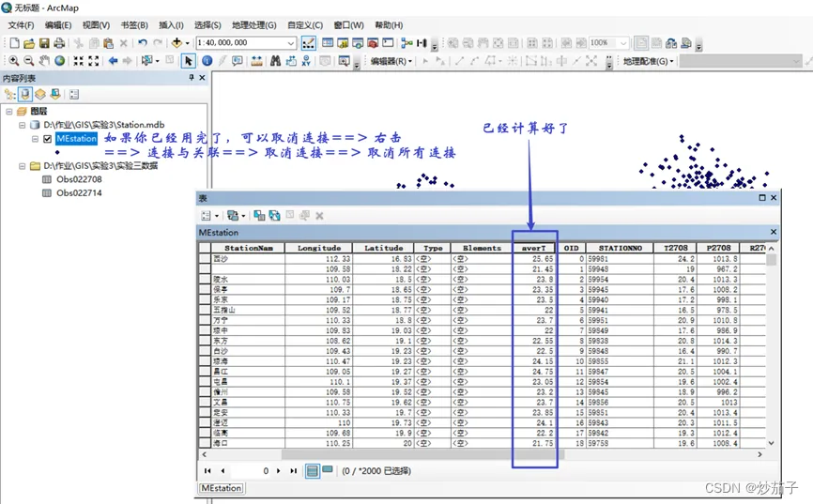Open the layout zoom 100% dropdown
813x504 pixels.
tap(623, 43)
